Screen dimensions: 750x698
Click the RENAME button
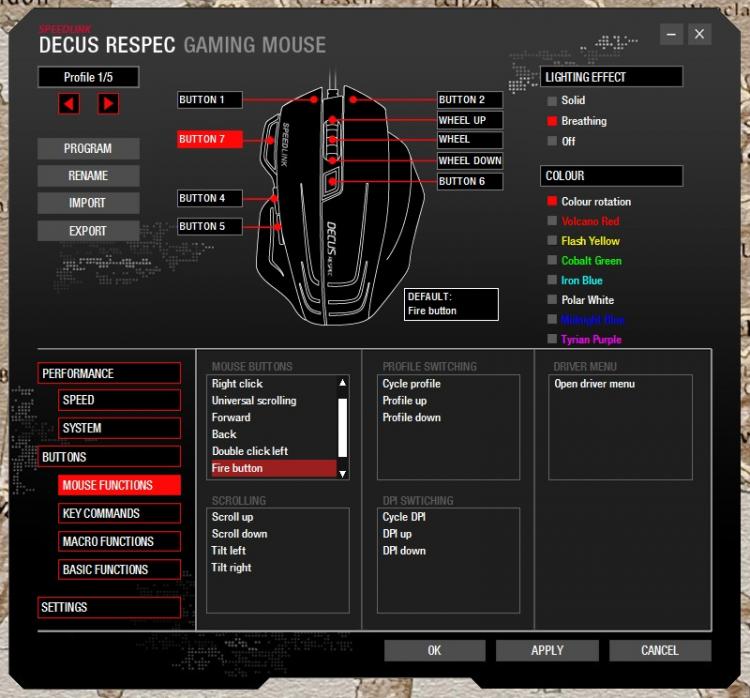click(x=88, y=176)
